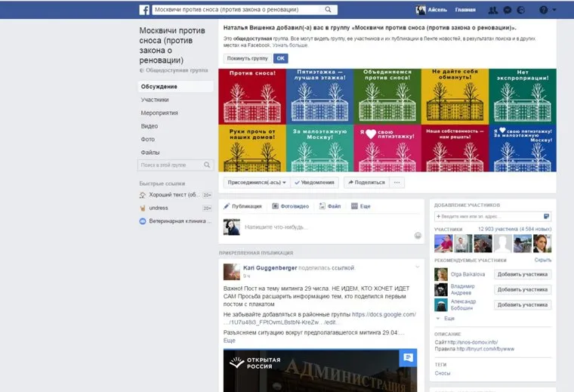Click the 'Поиск в этой группе' field
This screenshot has height=392, width=574.
(170, 165)
